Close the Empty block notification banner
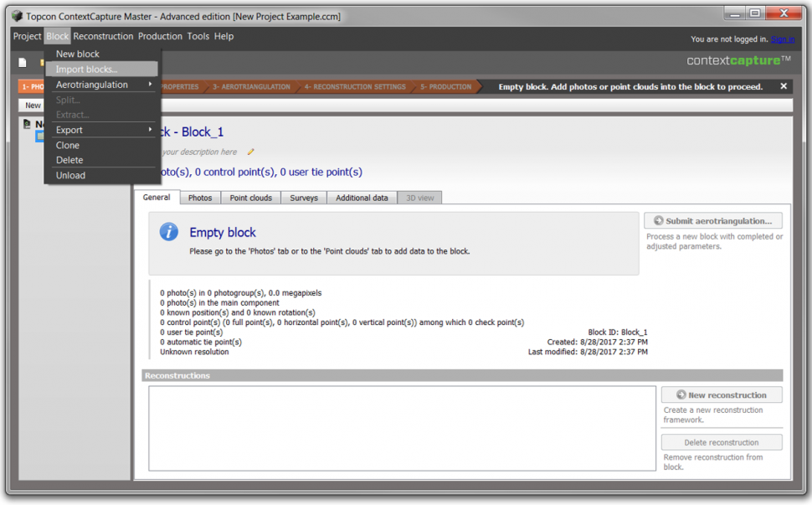 click(x=784, y=86)
